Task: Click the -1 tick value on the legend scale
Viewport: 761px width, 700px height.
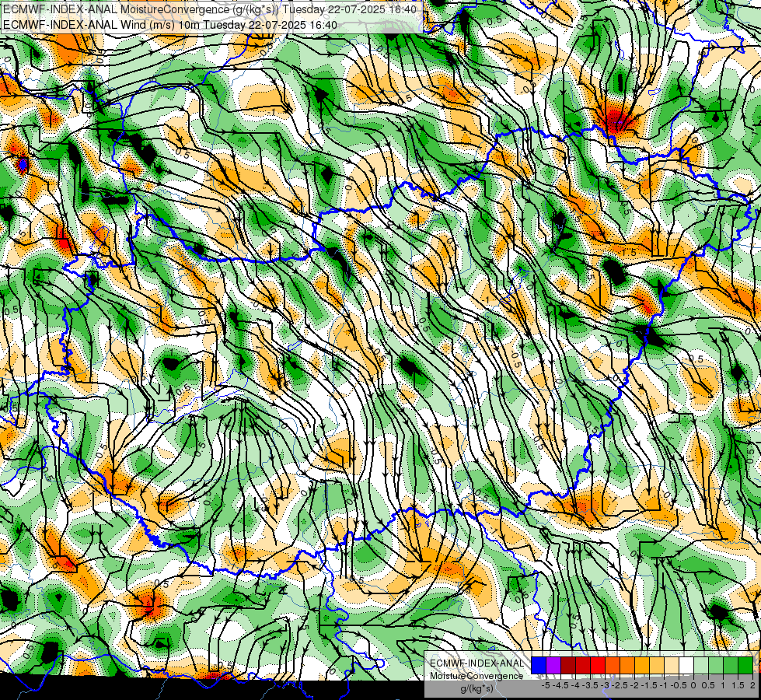Action: pos(664,685)
